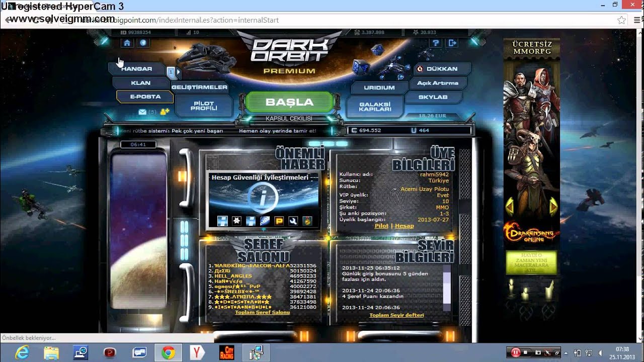The height and width of the screenshot is (362, 644).
Task: Show hidden tray icons arrow
Action: pyautogui.click(x=566, y=353)
